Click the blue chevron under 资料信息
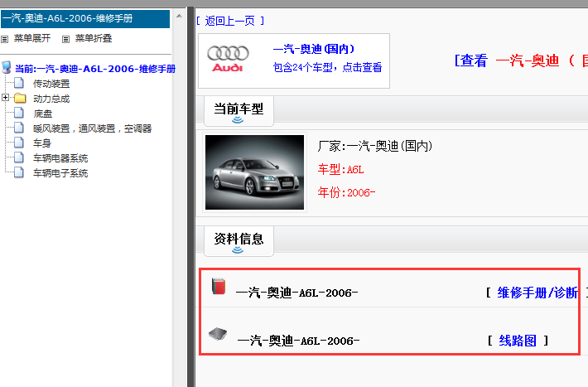This screenshot has height=387, width=588. pyautogui.click(x=238, y=250)
